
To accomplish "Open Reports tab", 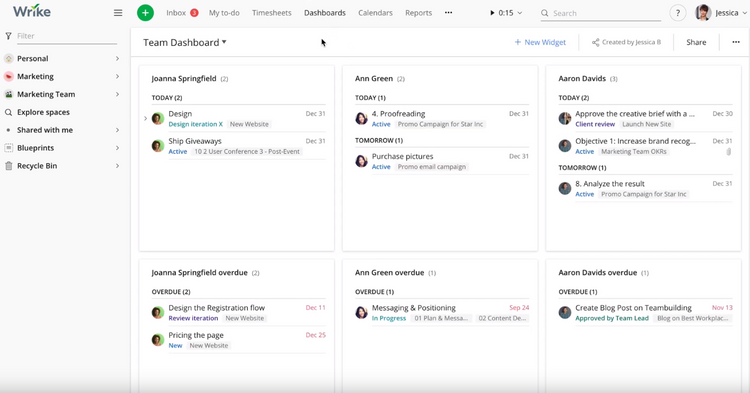I will click(419, 13).
